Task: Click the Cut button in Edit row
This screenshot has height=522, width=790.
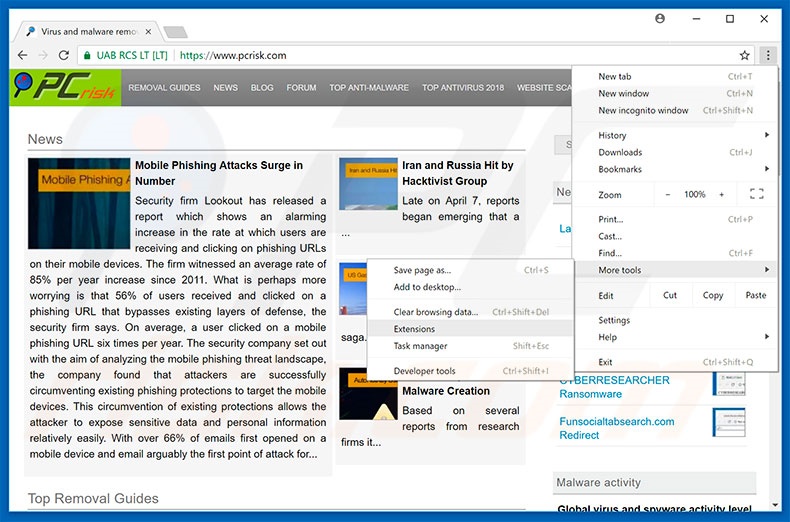Action: point(670,295)
